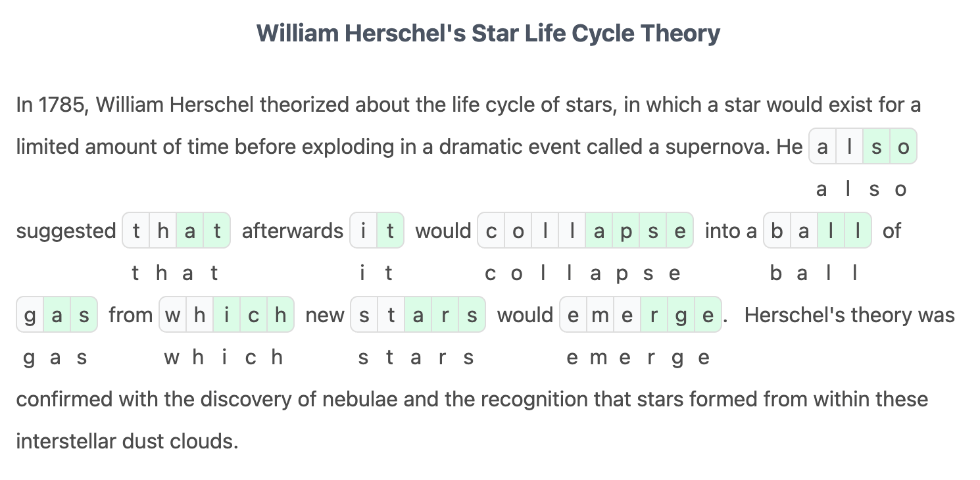
Task: Focus the 'c' box in 'which'
Action: click(253, 315)
